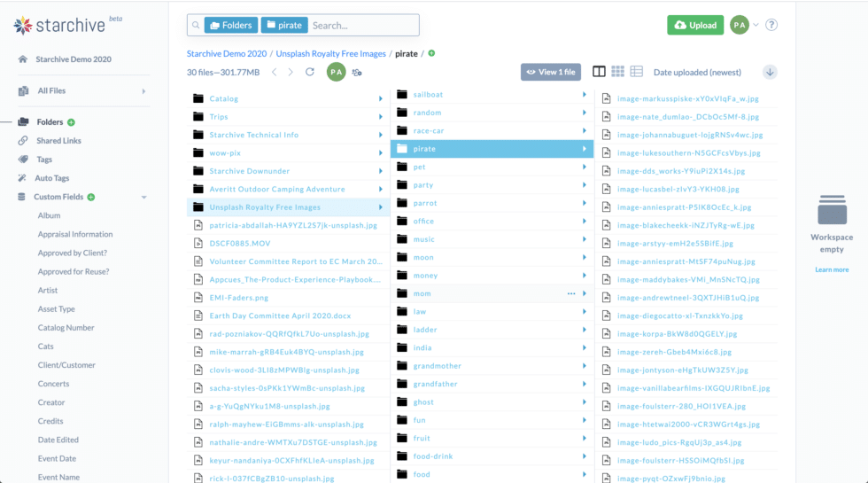Click the refresh folder icon
Screen dimensions: 868x483
click(x=310, y=72)
